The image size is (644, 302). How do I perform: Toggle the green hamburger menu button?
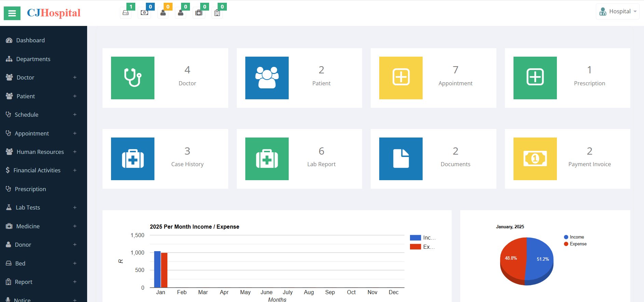click(x=12, y=13)
